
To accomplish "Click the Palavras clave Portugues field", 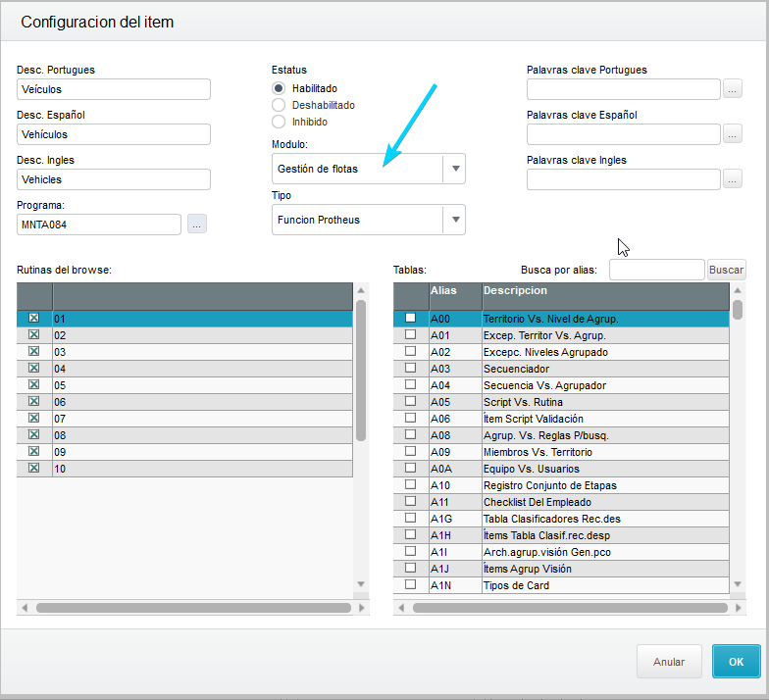I will [x=624, y=89].
